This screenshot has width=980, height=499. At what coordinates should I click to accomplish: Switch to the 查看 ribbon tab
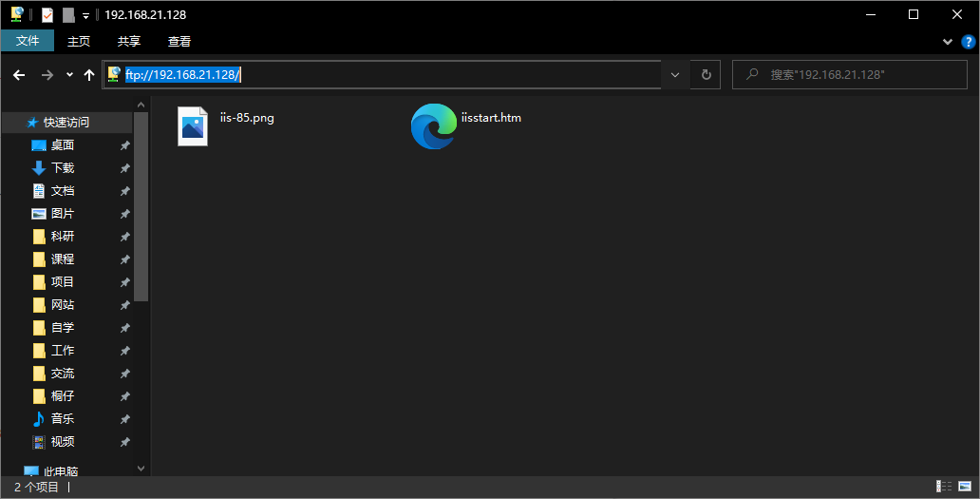(x=179, y=41)
